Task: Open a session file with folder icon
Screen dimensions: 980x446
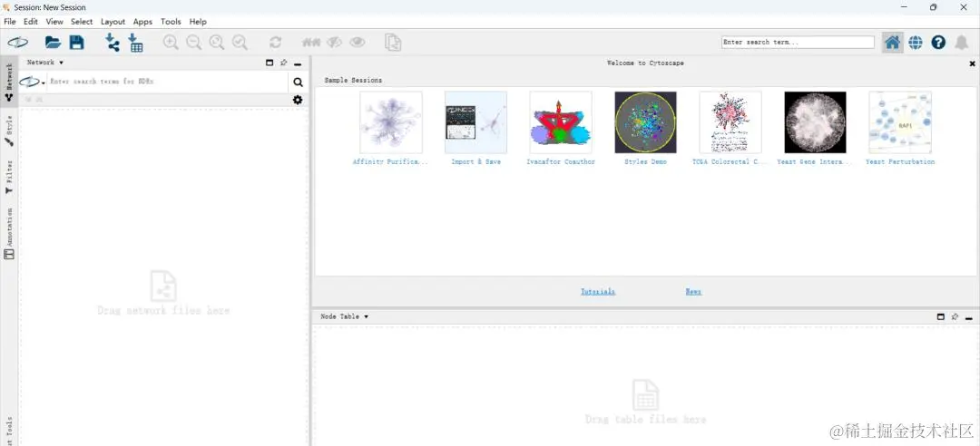Action: click(x=54, y=43)
